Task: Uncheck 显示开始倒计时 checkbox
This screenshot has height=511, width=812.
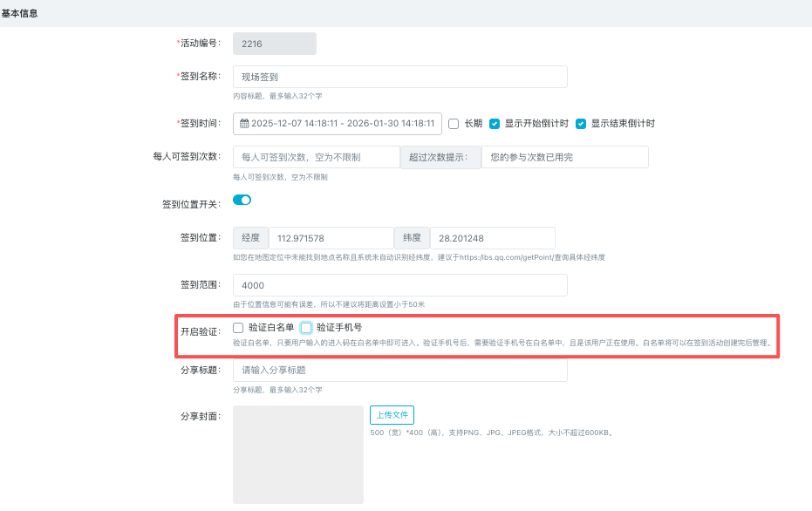Action: click(x=495, y=124)
